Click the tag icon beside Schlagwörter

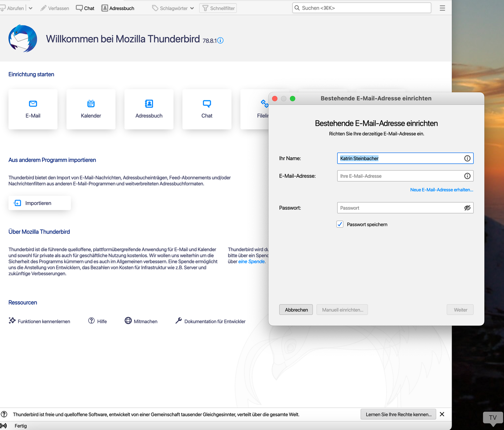point(155,8)
